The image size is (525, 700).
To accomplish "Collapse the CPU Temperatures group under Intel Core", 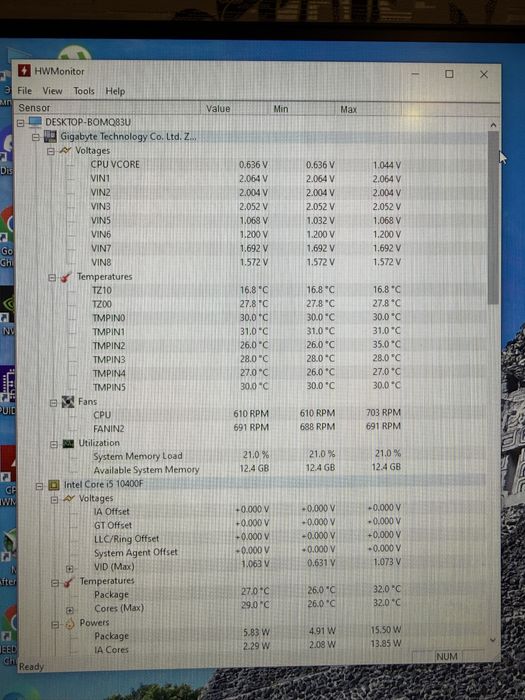I will pyautogui.click(x=55, y=583).
